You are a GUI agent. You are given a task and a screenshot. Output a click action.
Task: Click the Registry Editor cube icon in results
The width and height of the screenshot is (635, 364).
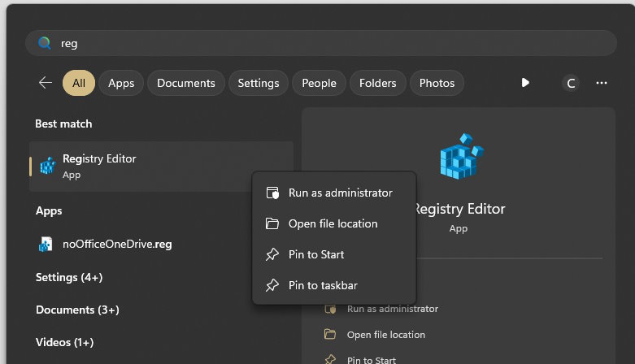48,166
